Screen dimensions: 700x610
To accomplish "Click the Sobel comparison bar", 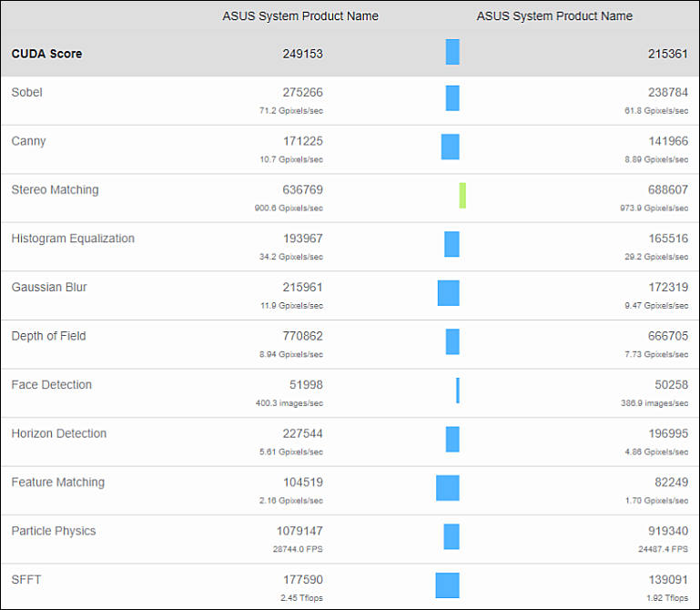I will coord(452,97).
